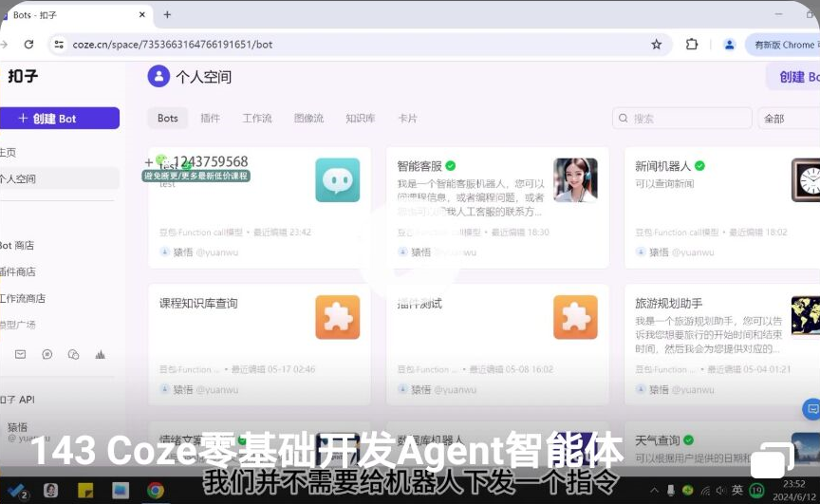Click the 智能客服 bot avatar thumbnail
The width and height of the screenshot is (820, 504).
575,179
